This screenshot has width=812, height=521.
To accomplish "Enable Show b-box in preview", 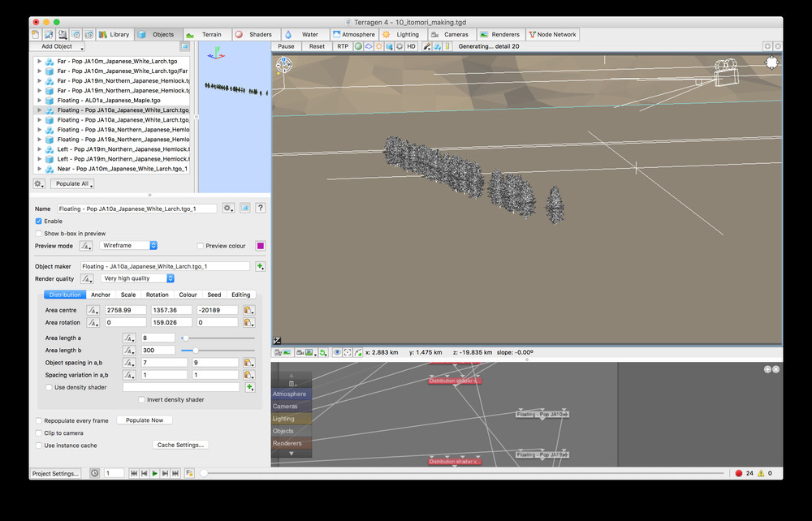I will (x=38, y=234).
